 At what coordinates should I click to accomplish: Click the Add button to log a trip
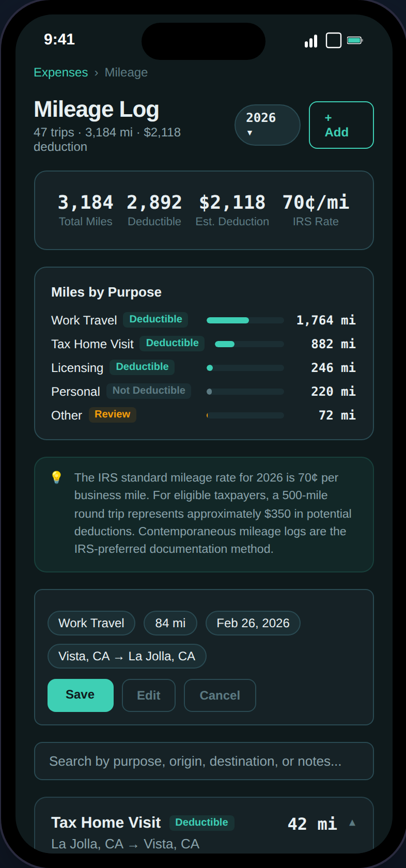tap(341, 125)
